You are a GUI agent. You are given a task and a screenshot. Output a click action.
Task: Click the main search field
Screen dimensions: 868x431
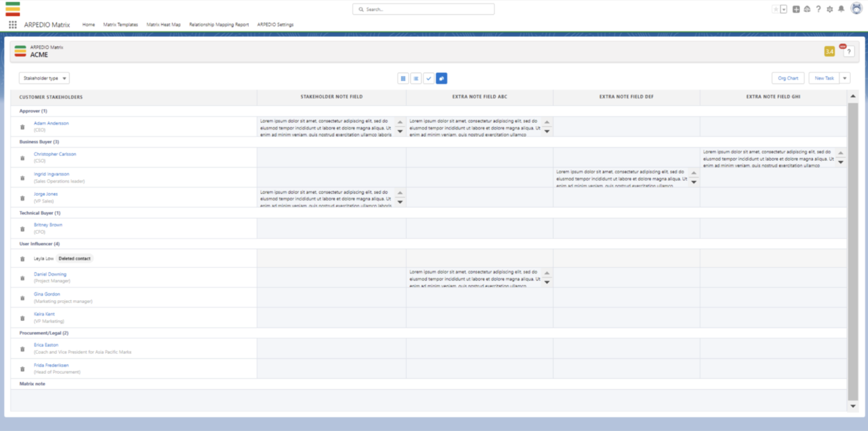424,9
